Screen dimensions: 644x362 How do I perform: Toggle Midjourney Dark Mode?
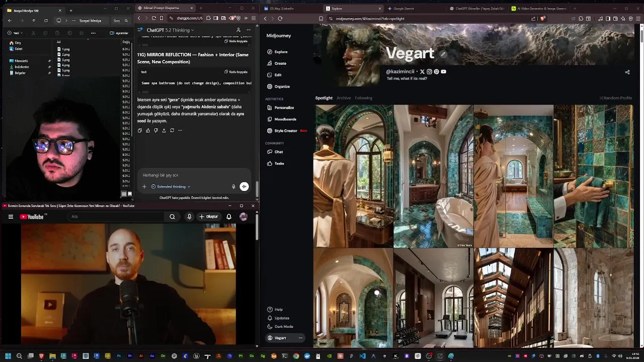point(280,326)
